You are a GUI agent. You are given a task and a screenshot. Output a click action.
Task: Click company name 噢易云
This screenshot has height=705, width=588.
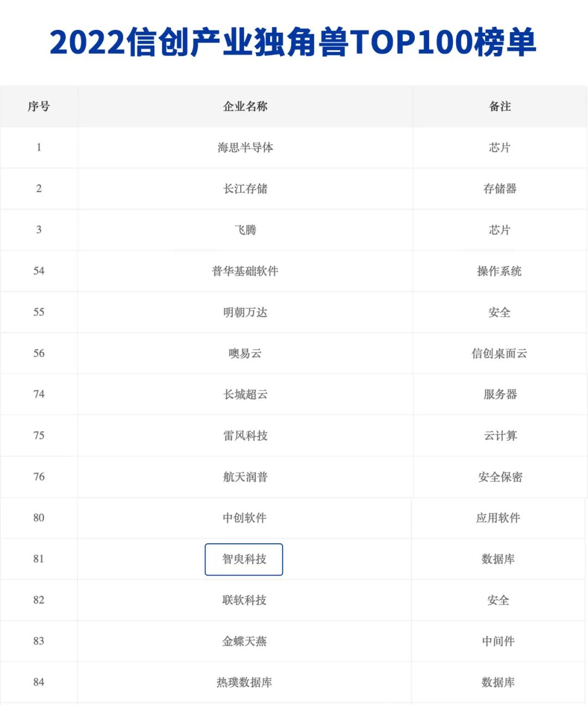point(245,353)
